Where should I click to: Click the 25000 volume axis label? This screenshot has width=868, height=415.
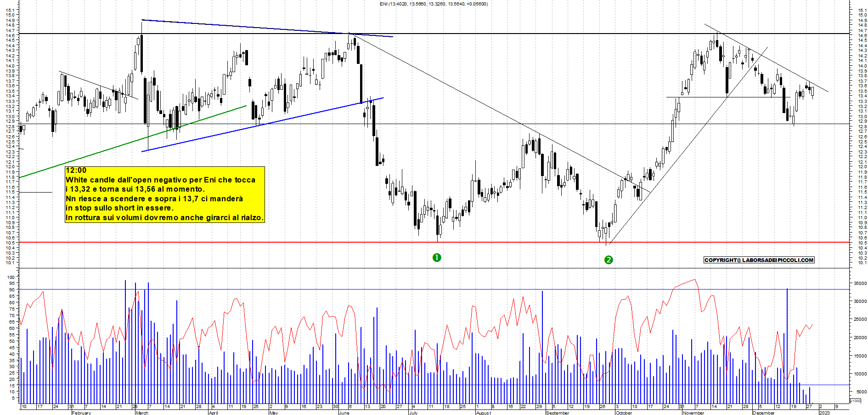point(860,319)
